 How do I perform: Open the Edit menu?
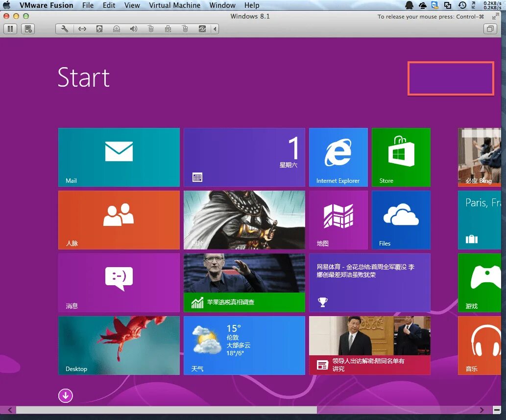pyautogui.click(x=109, y=5)
